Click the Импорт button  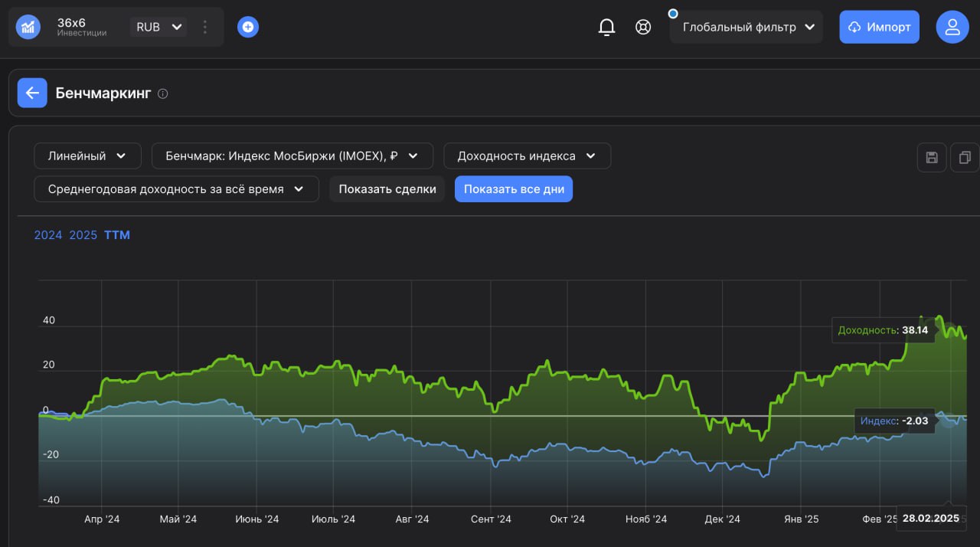[x=879, y=28]
